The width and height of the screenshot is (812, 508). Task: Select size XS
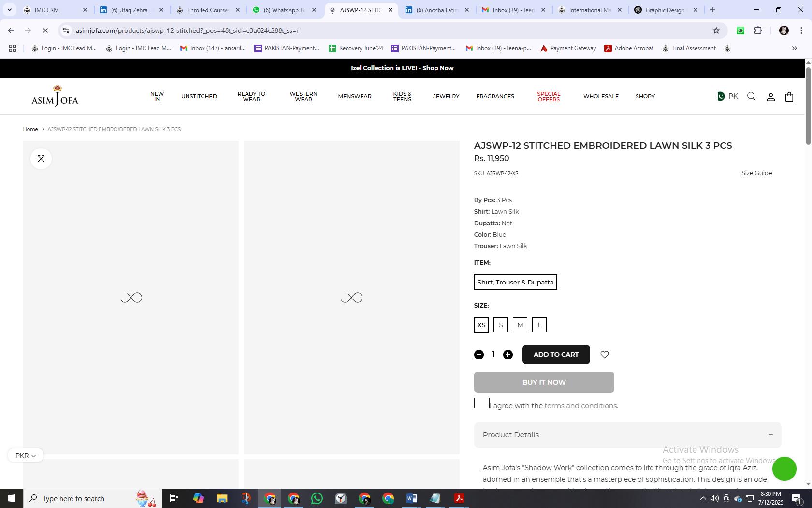[x=481, y=325]
